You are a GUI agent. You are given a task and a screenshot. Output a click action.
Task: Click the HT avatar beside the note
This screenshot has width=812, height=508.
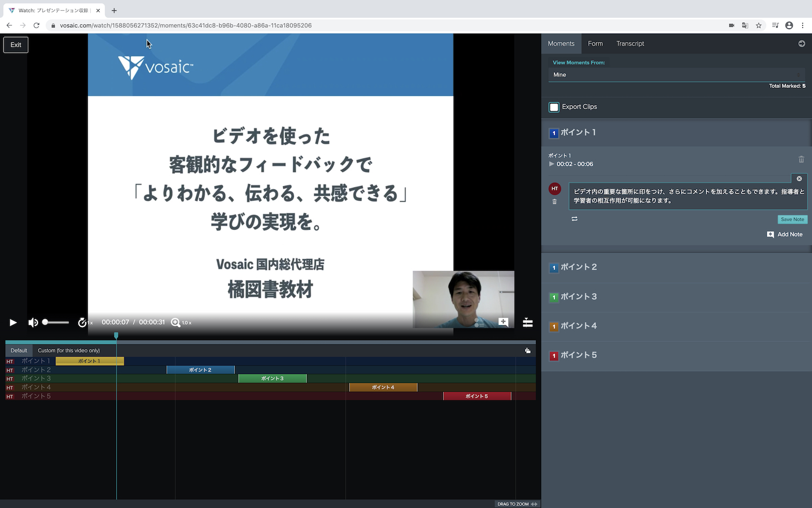tap(555, 188)
